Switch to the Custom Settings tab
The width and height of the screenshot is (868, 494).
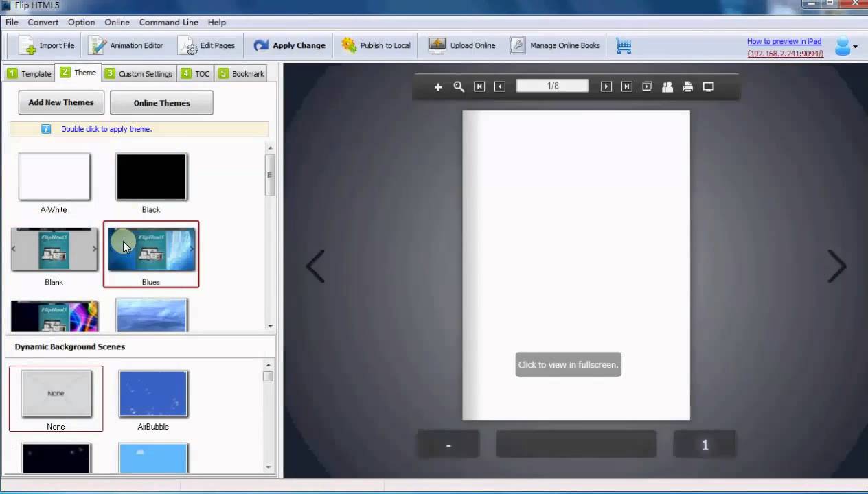coord(139,73)
